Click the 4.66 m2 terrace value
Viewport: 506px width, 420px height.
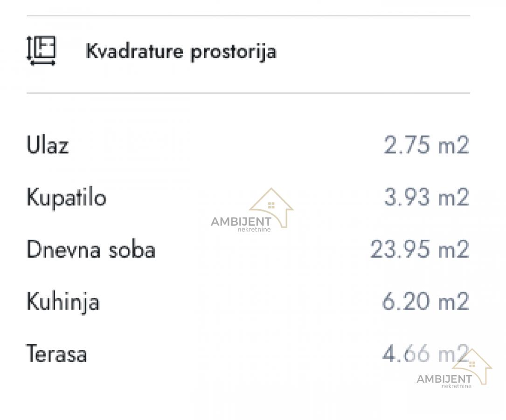[x=424, y=354]
